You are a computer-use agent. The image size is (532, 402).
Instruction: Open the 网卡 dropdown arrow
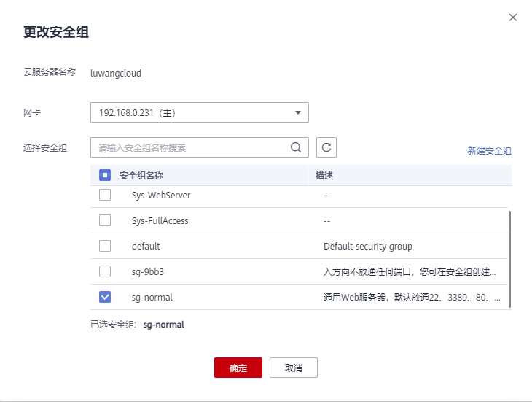point(297,113)
